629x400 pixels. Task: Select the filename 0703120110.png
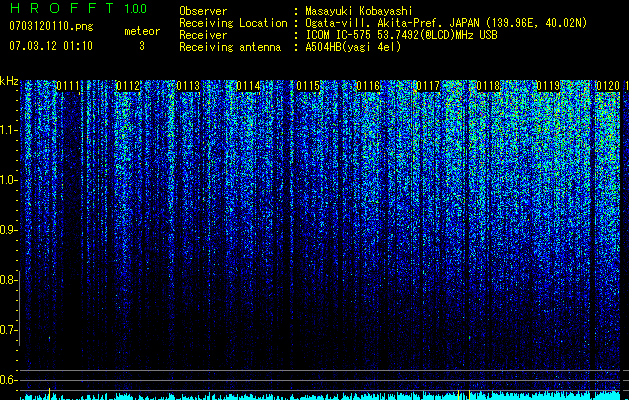click(x=51, y=26)
